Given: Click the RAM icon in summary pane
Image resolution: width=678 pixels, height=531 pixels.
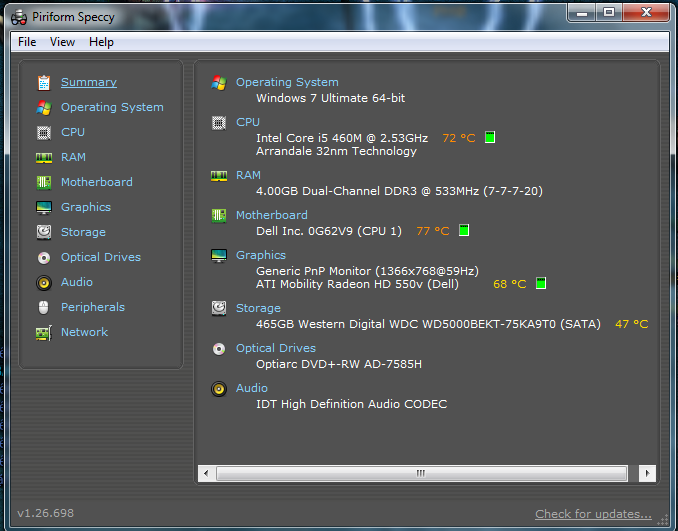Looking at the screenshot, I should pyautogui.click(x=219, y=176).
